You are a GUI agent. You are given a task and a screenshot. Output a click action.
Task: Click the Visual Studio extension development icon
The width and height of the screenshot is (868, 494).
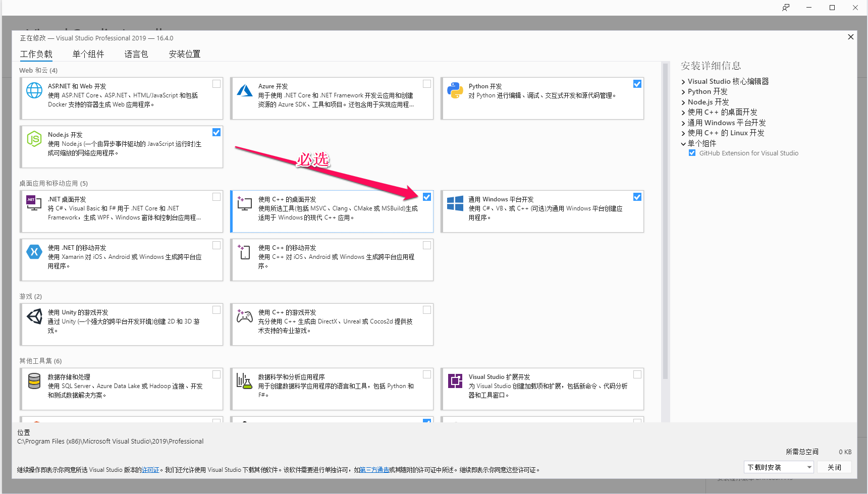point(455,381)
